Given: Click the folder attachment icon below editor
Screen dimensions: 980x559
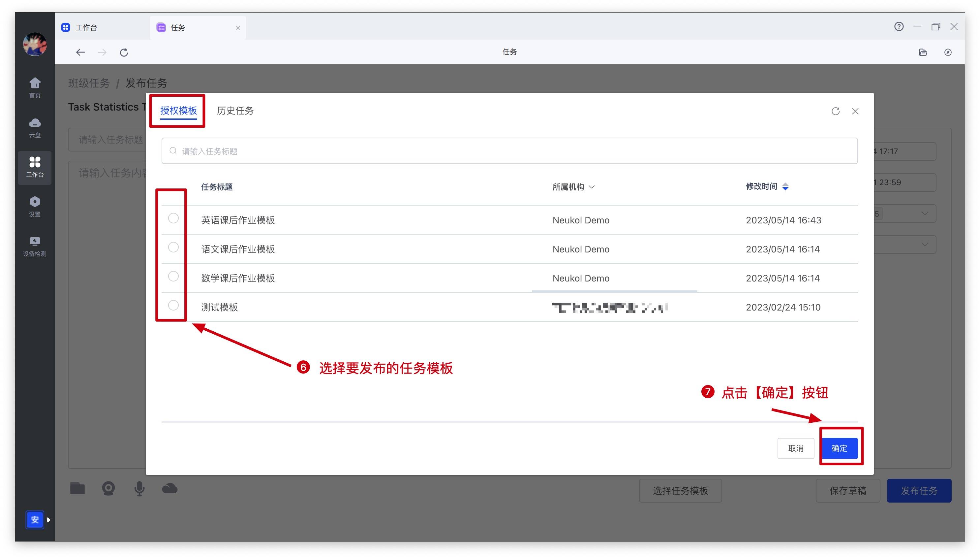Looking at the screenshot, I should pos(77,488).
